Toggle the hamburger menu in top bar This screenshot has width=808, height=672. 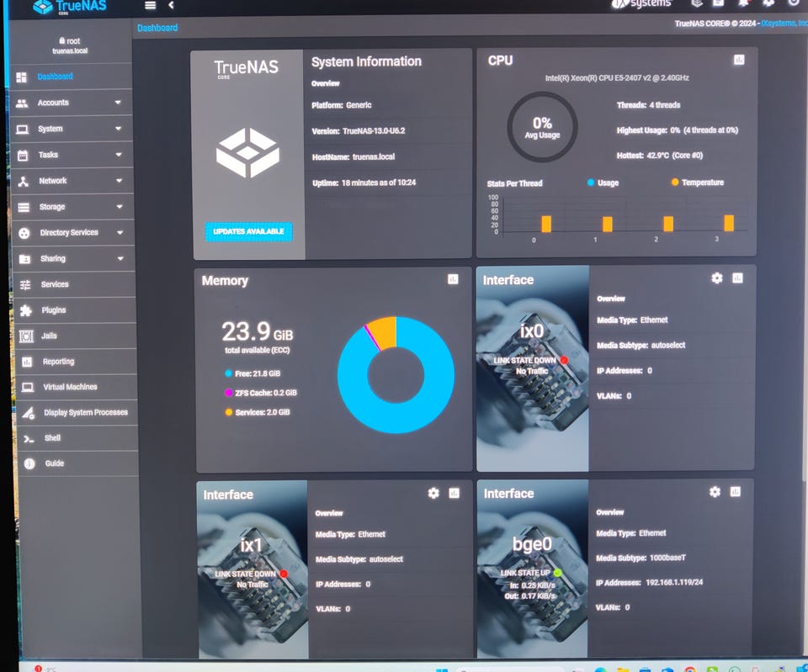click(x=150, y=5)
